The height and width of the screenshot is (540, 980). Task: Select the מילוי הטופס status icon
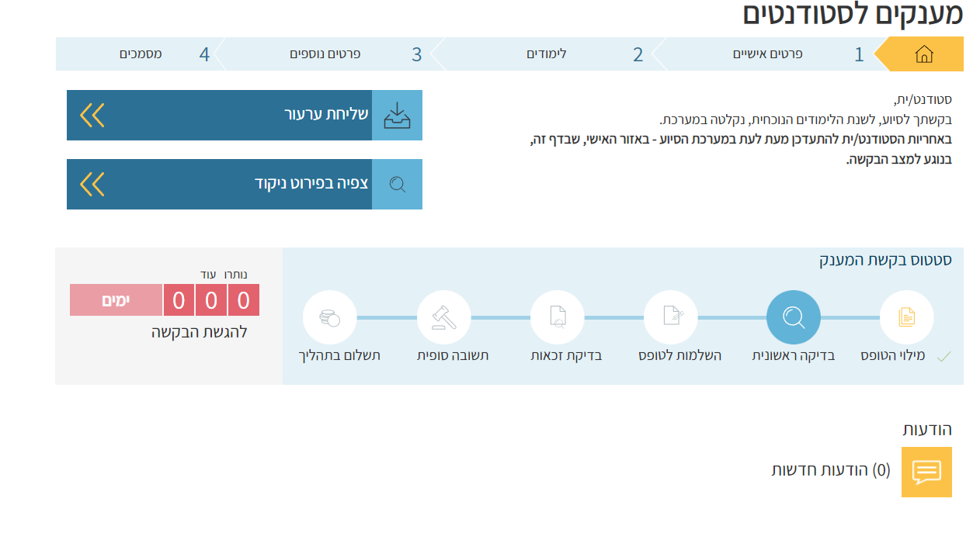[906, 317]
